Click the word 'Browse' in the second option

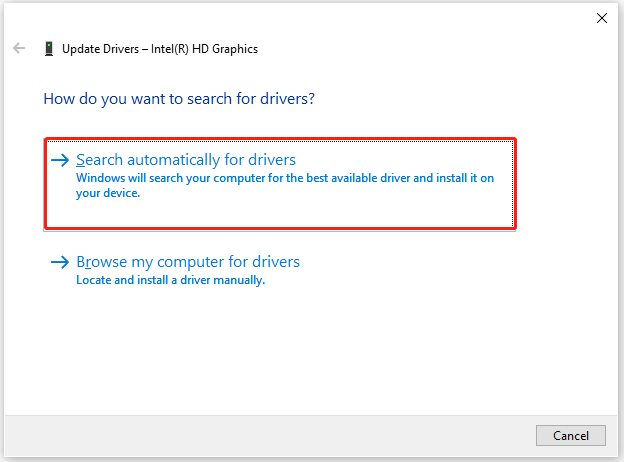(99, 262)
